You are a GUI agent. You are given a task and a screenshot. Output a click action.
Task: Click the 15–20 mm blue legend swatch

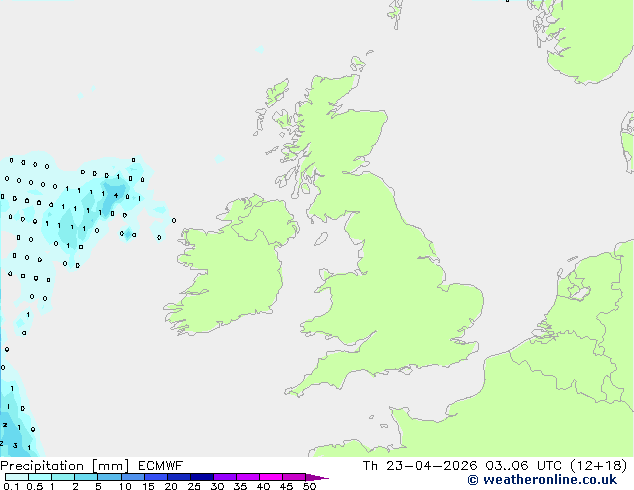pos(155,477)
